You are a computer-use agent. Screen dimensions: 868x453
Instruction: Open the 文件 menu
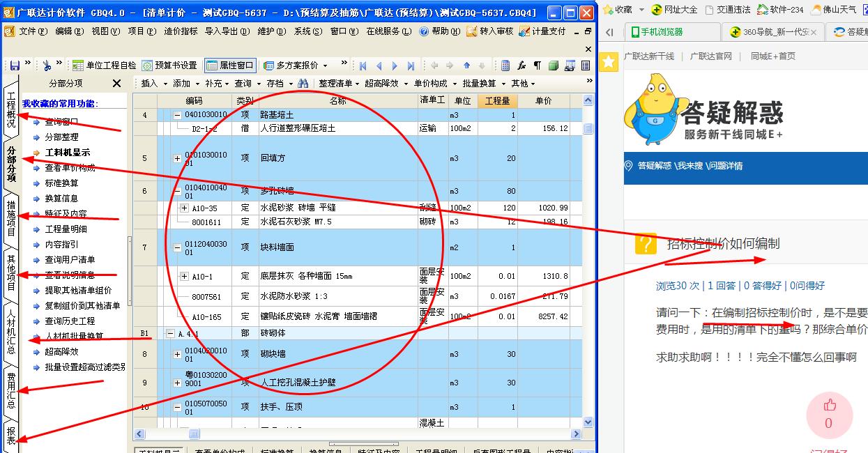click(x=33, y=31)
